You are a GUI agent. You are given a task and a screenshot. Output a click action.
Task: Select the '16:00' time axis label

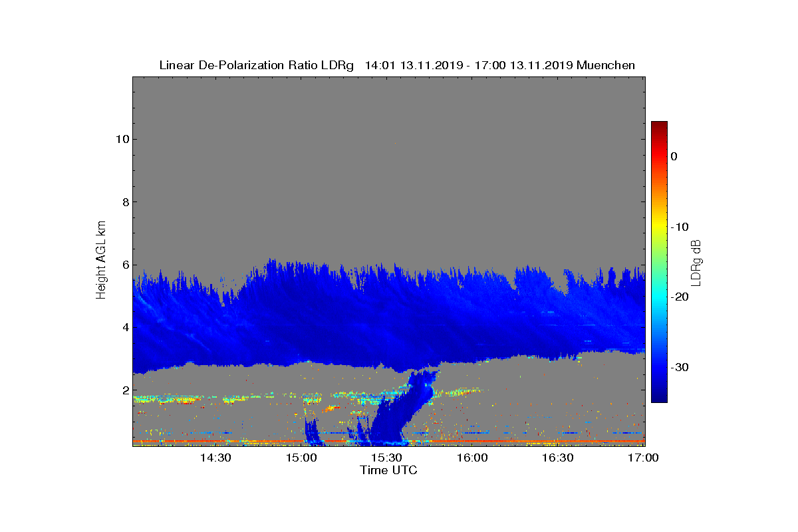click(x=472, y=458)
